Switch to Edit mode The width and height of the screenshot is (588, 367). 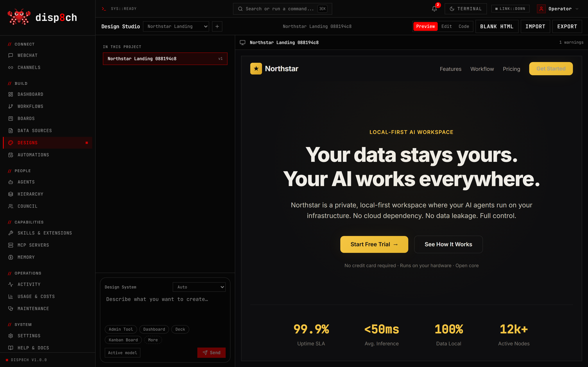click(447, 26)
